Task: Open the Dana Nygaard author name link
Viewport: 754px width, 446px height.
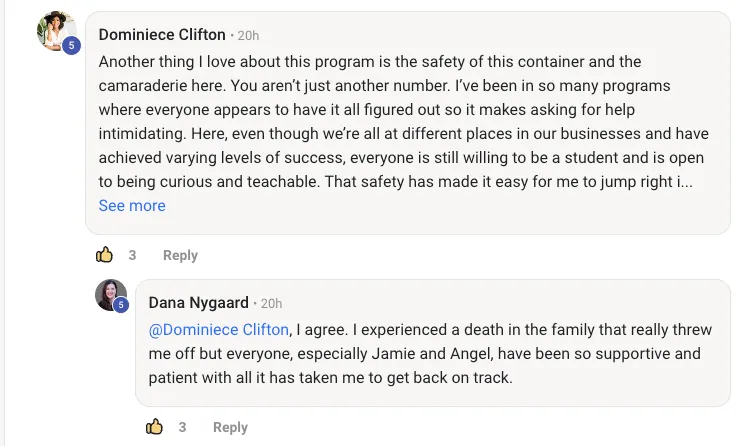Action: 198,303
